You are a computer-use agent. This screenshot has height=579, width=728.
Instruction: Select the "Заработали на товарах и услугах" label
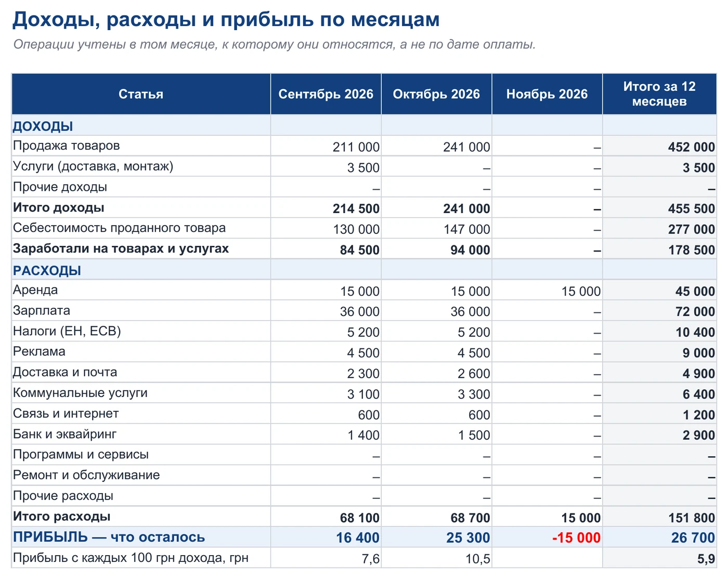tap(121, 249)
